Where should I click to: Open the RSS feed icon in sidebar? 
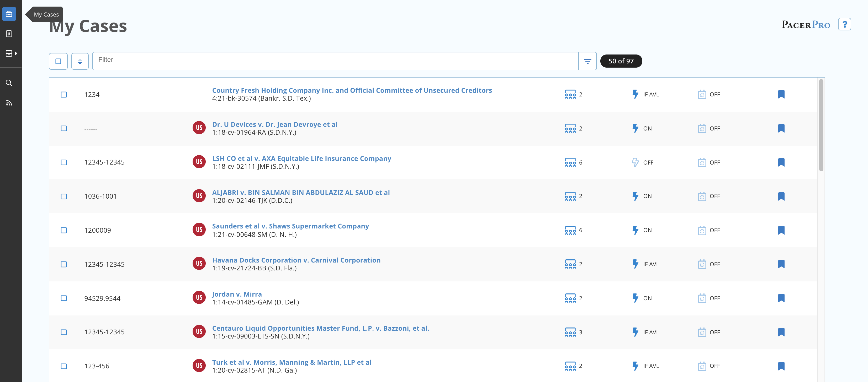(x=9, y=103)
